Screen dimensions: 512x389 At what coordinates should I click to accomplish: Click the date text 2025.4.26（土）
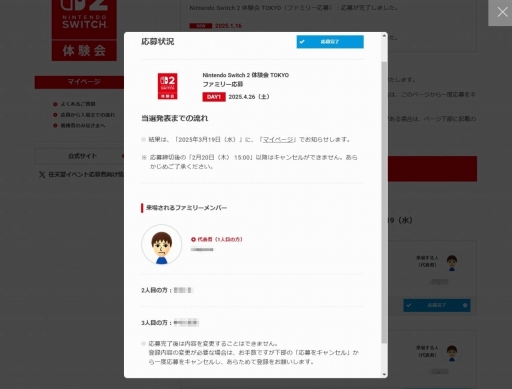point(249,97)
